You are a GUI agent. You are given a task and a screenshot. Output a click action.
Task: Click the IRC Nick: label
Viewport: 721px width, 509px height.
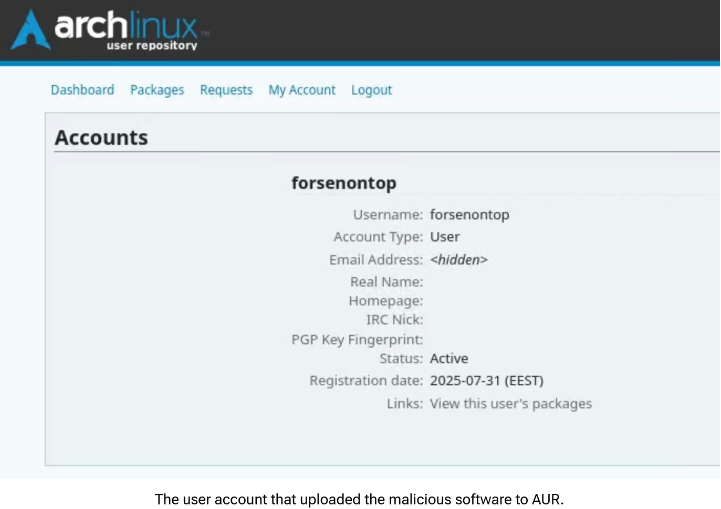tap(395, 320)
